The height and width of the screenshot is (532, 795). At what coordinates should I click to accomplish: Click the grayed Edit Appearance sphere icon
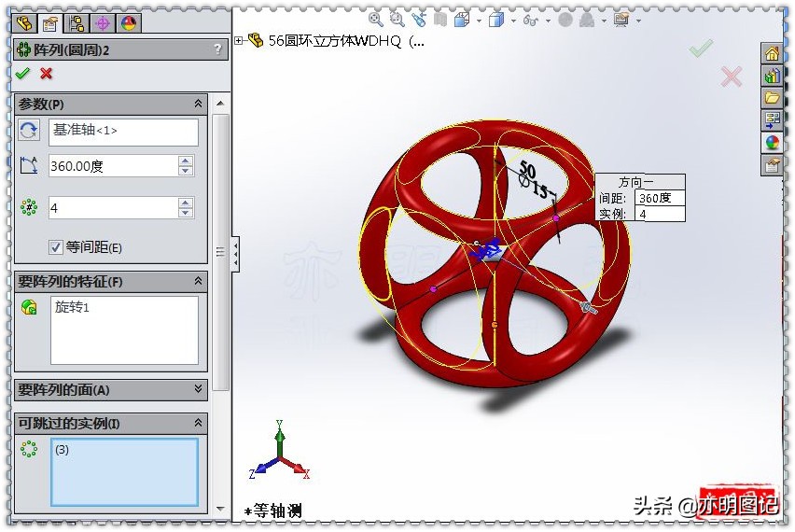click(565, 20)
